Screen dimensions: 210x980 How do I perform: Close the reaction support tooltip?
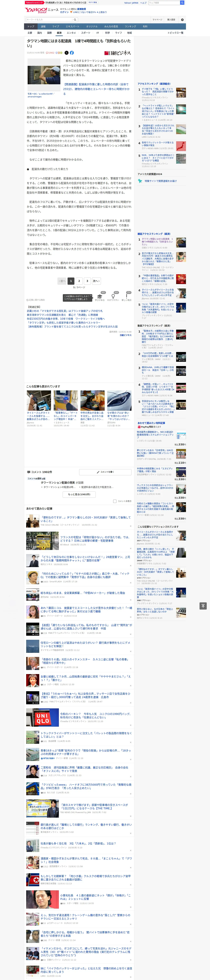point(91,296)
